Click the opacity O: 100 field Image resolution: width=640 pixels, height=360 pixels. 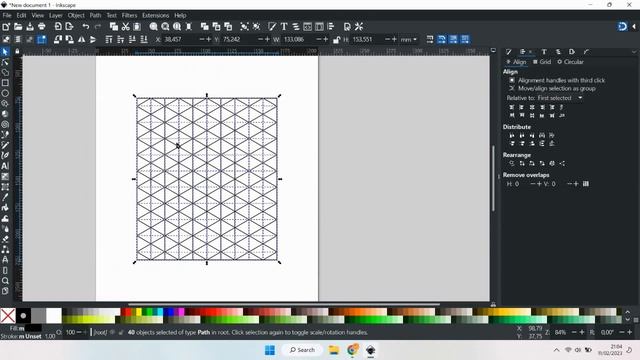point(70,333)
